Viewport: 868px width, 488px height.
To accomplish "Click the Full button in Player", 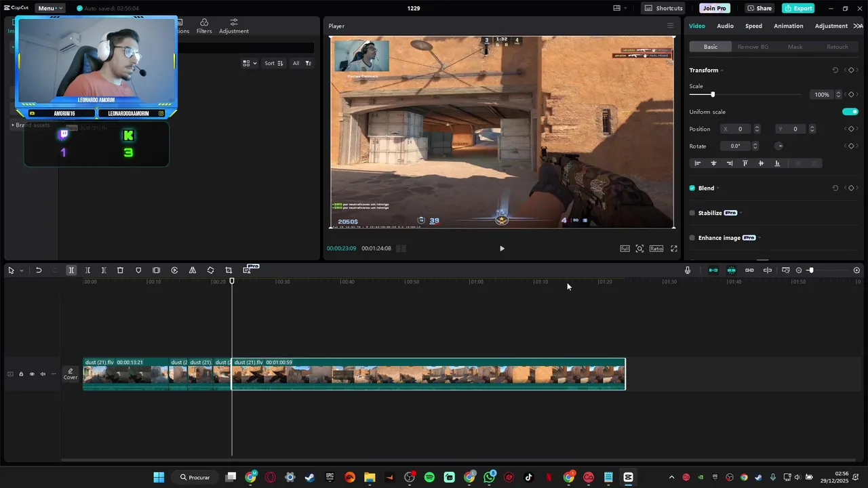I will [x=625, y=249].
